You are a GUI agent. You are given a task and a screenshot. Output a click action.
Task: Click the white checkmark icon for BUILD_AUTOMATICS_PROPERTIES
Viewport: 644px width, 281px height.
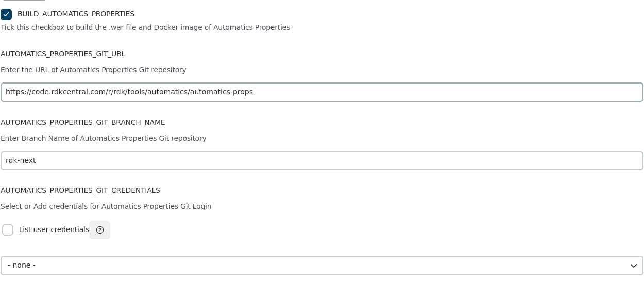tap(6, 14)
